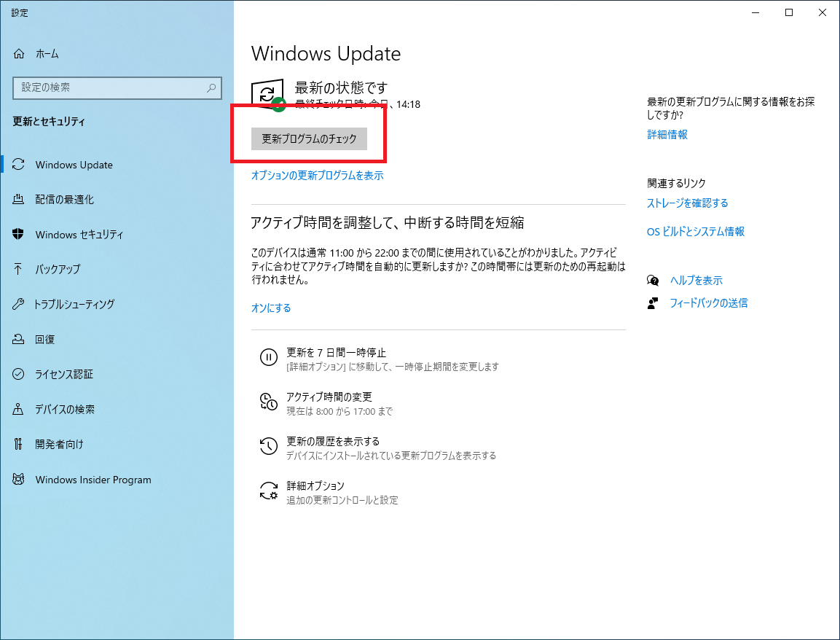Screen dimensions: 840x640
Task: Click the 更新とセキュリティ section heading
Action: tap(49, 122)
